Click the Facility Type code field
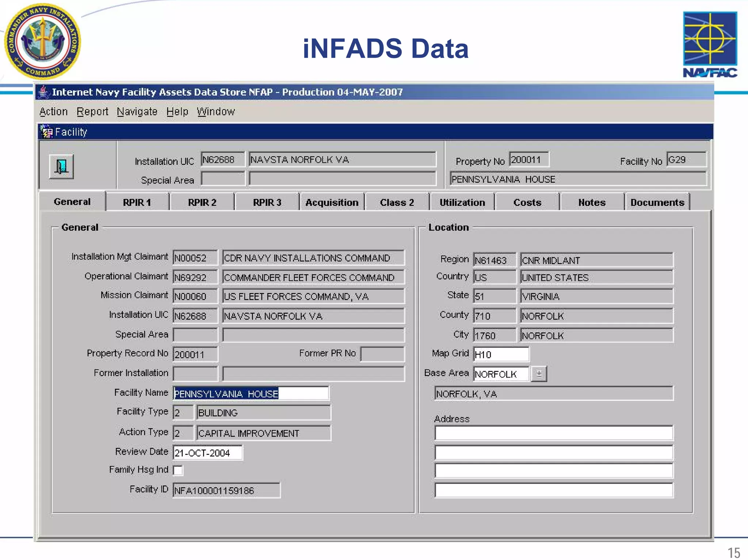The image size is (748, 560). (183, 413)
